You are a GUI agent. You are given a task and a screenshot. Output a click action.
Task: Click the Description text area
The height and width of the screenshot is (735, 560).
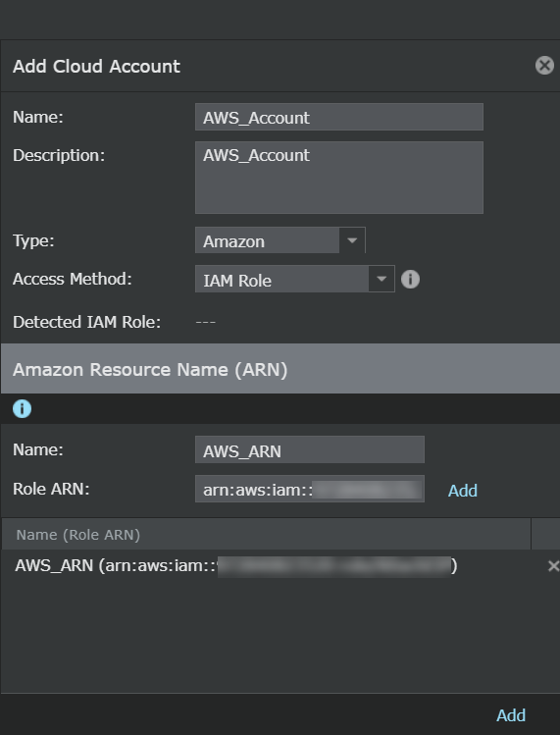(338, 178)
